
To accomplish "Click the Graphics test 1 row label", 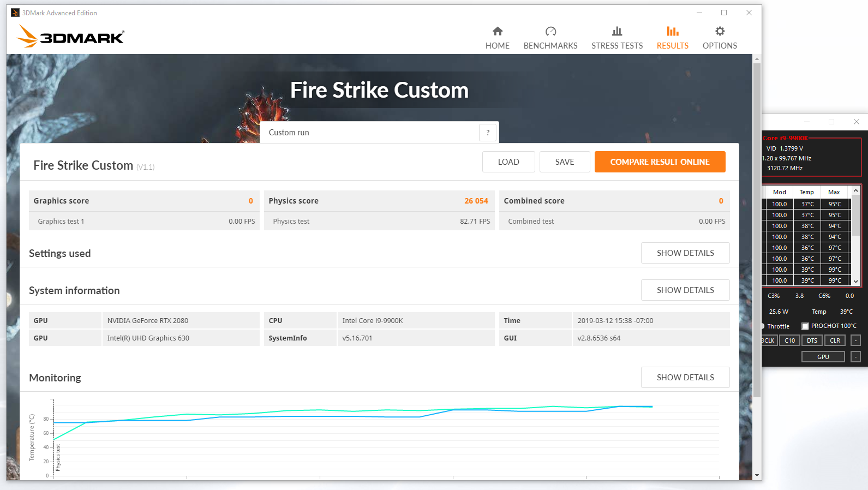I will tap(61, 222).
